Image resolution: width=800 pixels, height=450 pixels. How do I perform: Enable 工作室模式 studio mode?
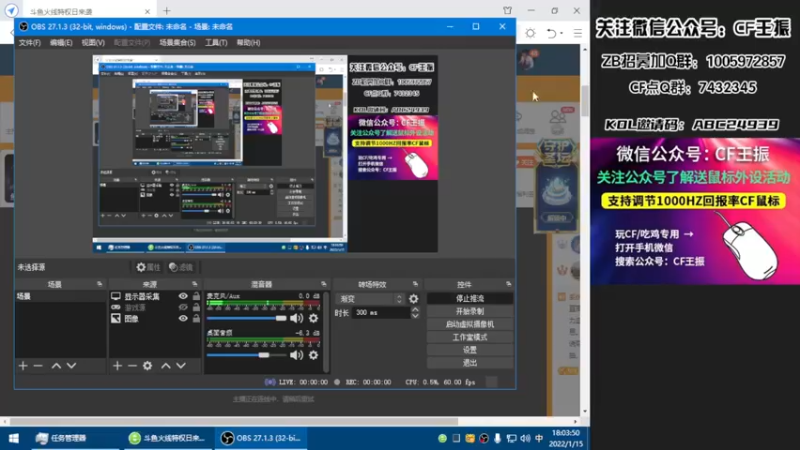[x=470, y=337]
